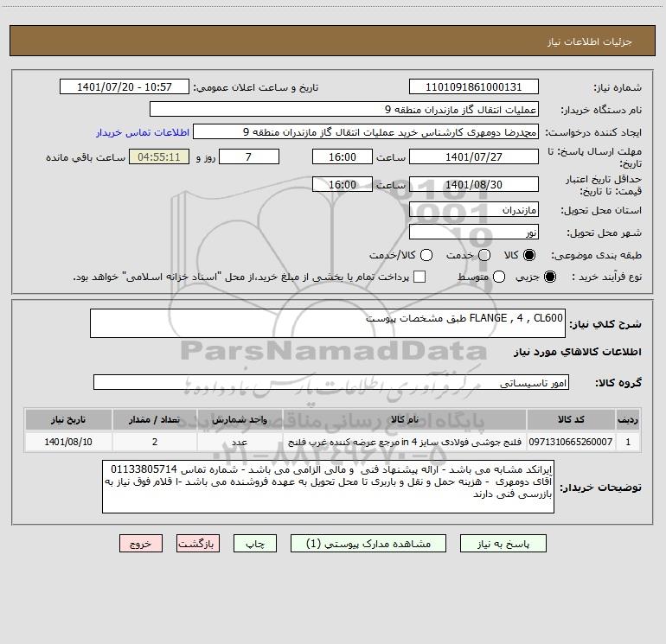Image resolution: width=666 pixels, height=644 pixels.
Task: Click the شرح کلی نیاز label
Action: click(605, 324)
